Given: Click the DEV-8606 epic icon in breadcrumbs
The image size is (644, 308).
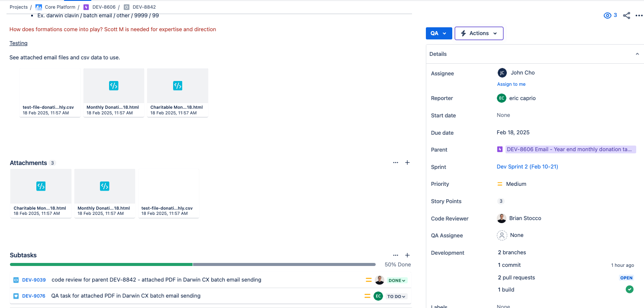Looking at the screenshot, I should pos(86,7).
